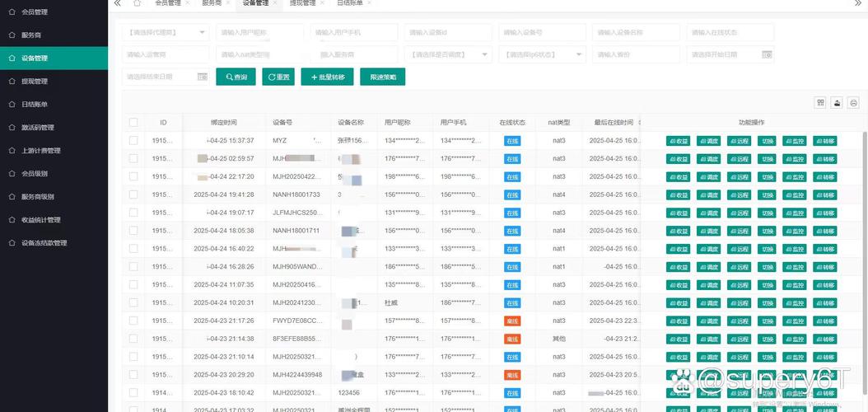
Task: Click 上游计费管理 sidebar icon
Action: click(12, 151)
